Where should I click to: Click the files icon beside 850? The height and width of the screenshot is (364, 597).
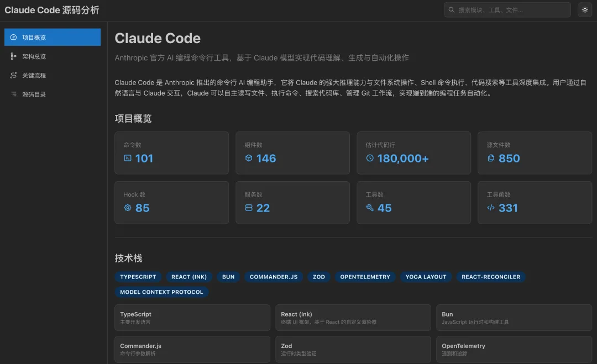(491, 158)
